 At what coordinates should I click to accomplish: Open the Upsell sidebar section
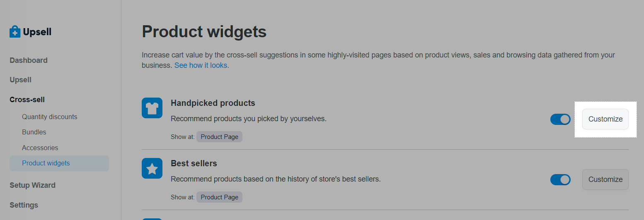point(21,80)
